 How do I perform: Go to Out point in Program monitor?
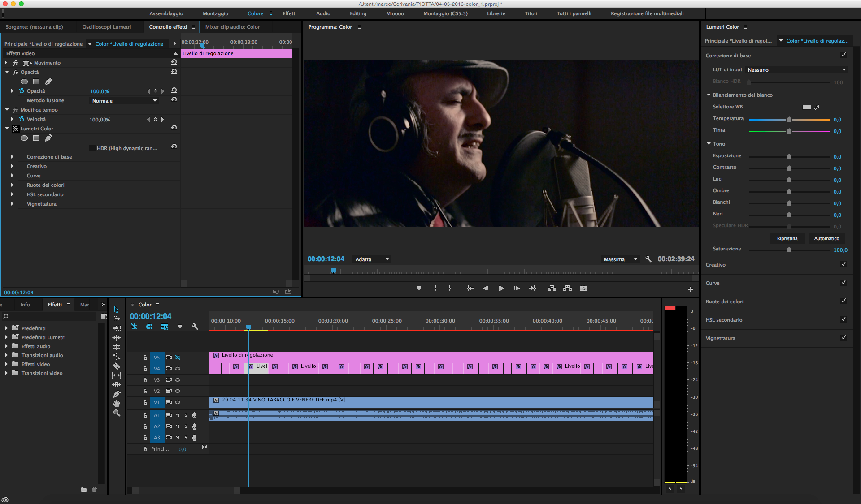(533, 289)
